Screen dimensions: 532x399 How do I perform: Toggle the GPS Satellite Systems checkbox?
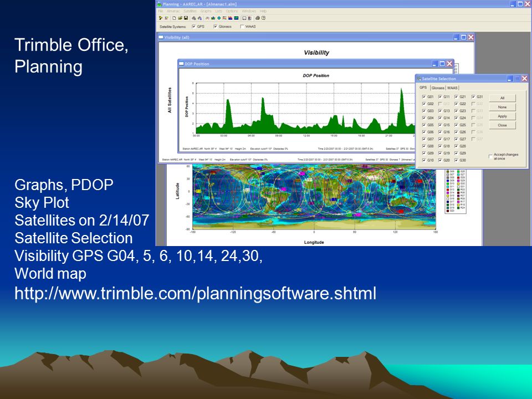[194, 27]
